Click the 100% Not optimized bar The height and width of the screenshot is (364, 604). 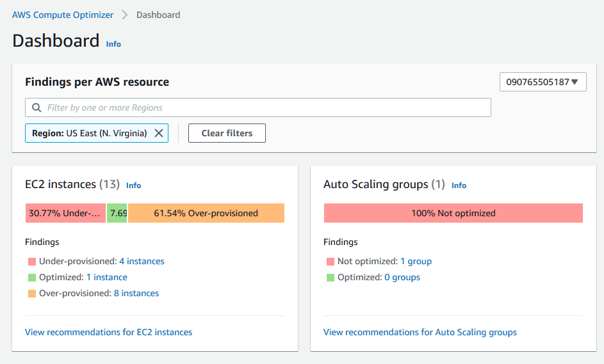(453, 213)
